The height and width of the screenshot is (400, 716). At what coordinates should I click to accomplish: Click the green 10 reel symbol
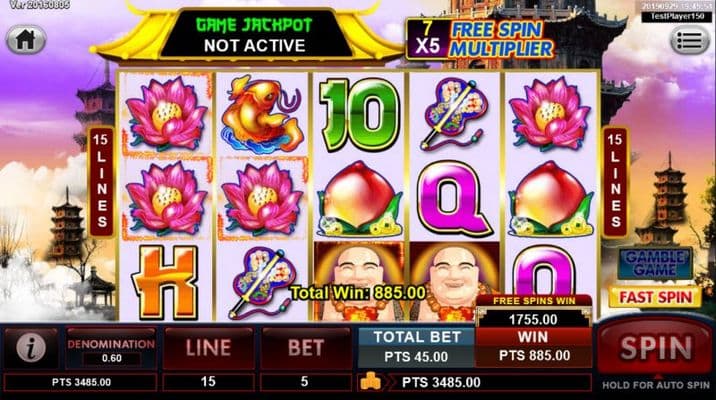pos(359,115)
